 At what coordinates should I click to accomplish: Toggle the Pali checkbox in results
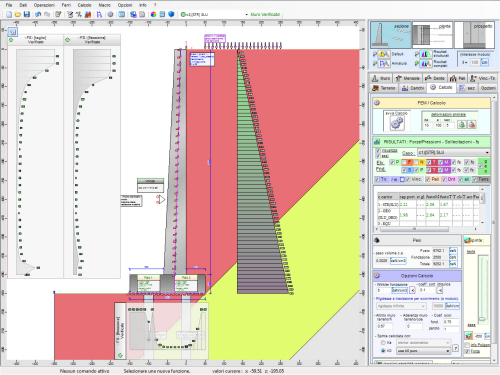click(428, 179)
